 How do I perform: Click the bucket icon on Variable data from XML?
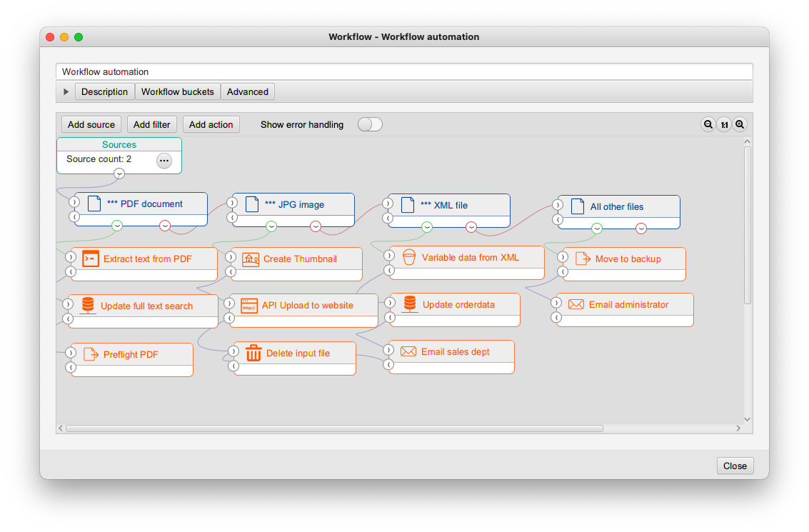(x=409, y=257)
